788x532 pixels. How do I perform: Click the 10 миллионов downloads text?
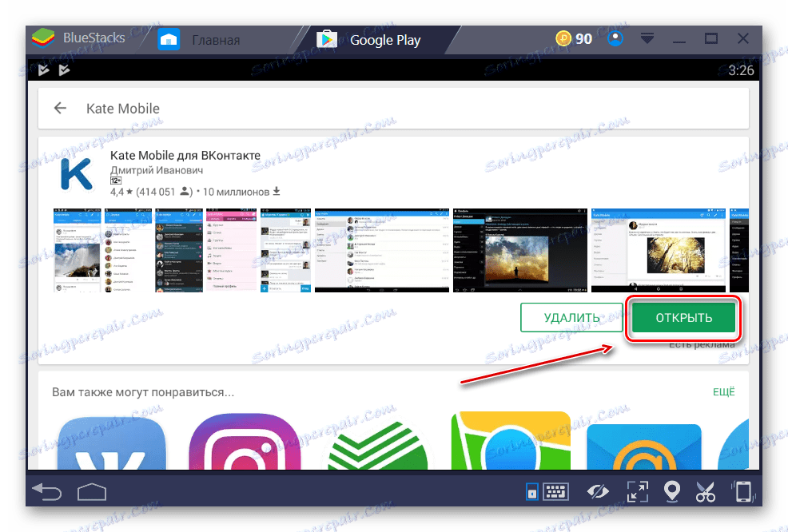tap(237, 192)
